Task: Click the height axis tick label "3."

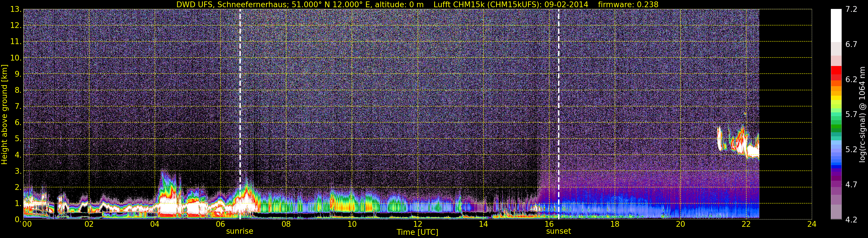Action: (x=18, y=171)
